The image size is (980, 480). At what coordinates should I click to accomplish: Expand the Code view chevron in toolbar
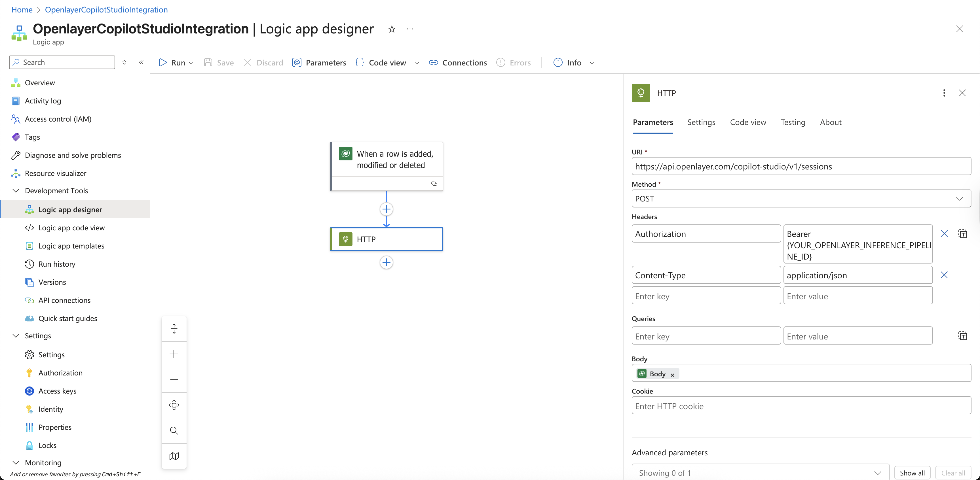pyautogui.click(x=417, y=63)
